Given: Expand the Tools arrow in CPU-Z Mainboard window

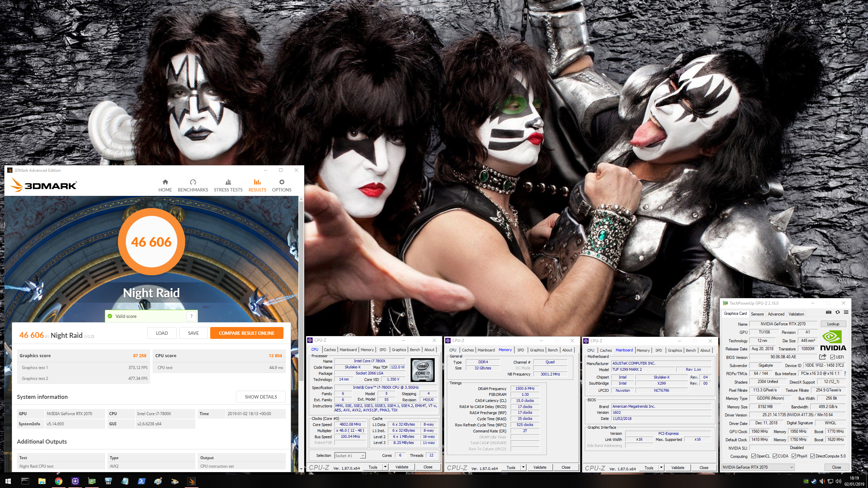Looking at the screenshot, I should (661, 468).
